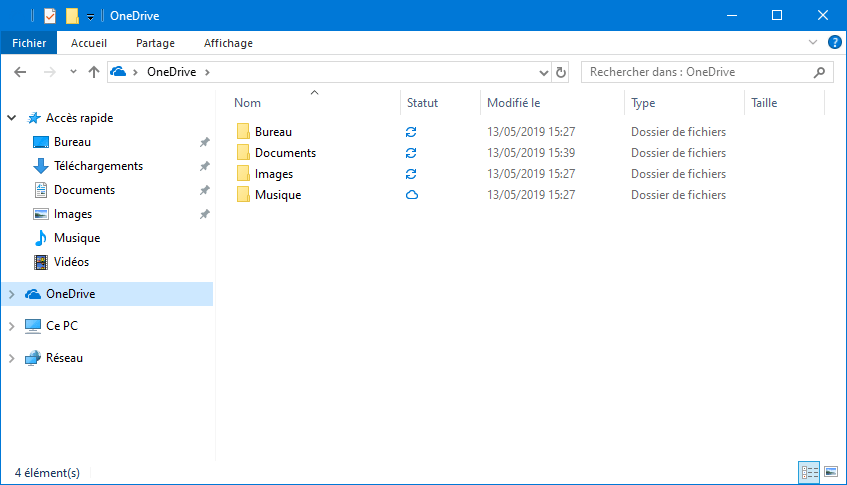Click the pin icon next to Téléchargements
847x485 pixels.
(x=205, y=166)
